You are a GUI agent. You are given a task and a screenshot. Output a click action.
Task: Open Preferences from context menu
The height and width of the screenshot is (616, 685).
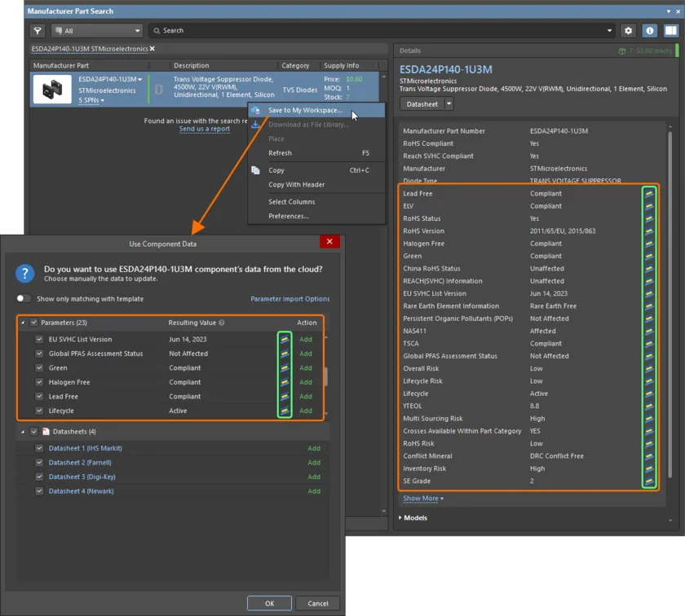[x=316, y=216]
